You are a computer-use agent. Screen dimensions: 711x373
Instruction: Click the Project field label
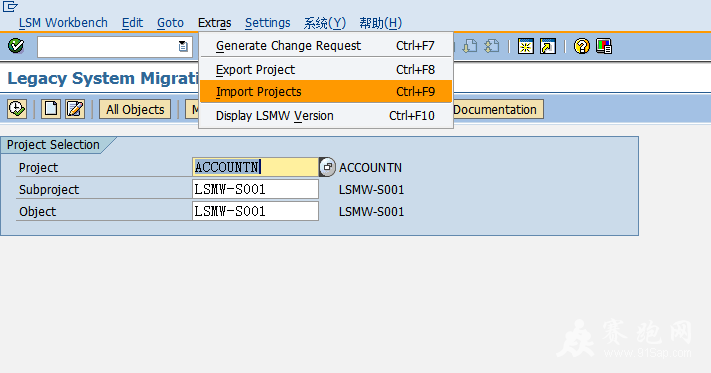coord(39,168)
